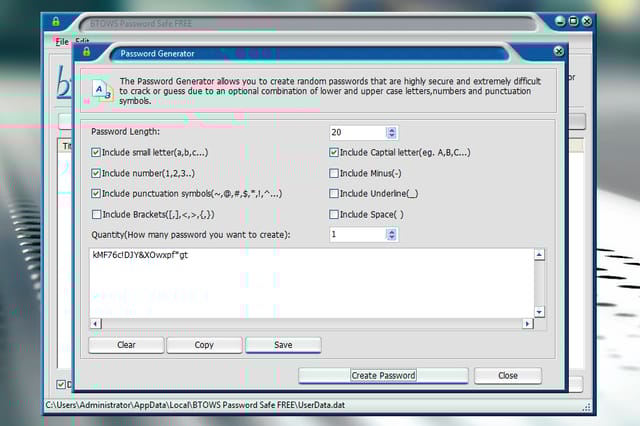Adjust Quantity using the spinner arrows

(391, 234)
